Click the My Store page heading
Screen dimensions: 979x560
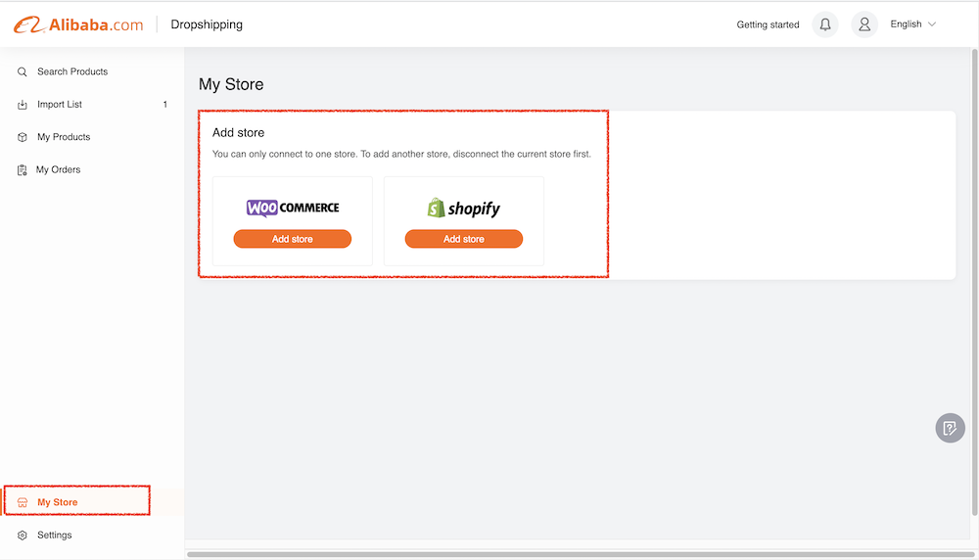[231, 84]
